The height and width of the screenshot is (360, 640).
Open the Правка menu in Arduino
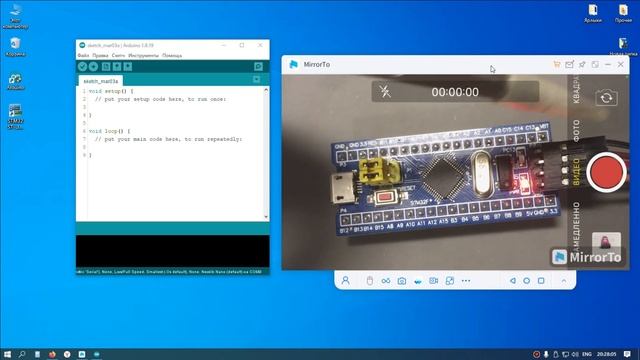pyautogui.click(x=100, y=56)
